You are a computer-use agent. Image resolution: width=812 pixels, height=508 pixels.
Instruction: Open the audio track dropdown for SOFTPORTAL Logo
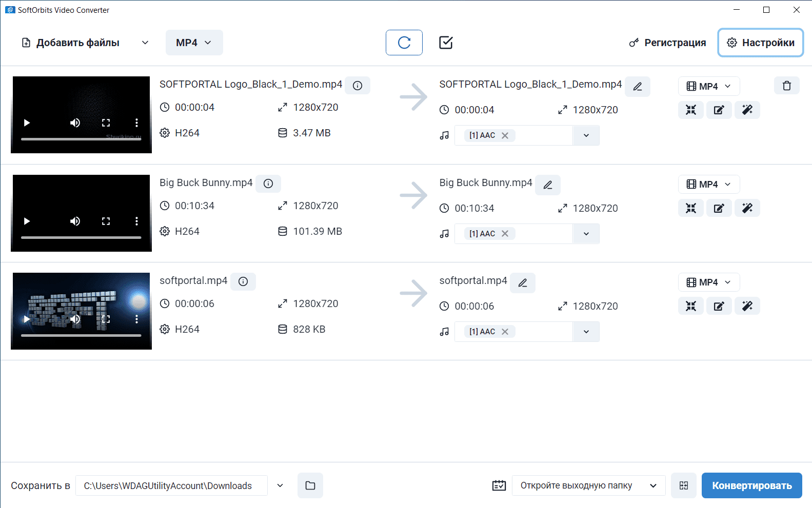(586, 135)
